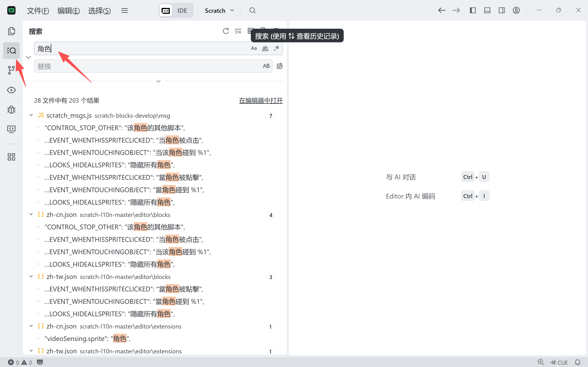588x367 pixels.
Task: Switch to IDE mode button
Action: tap(182, 11)
